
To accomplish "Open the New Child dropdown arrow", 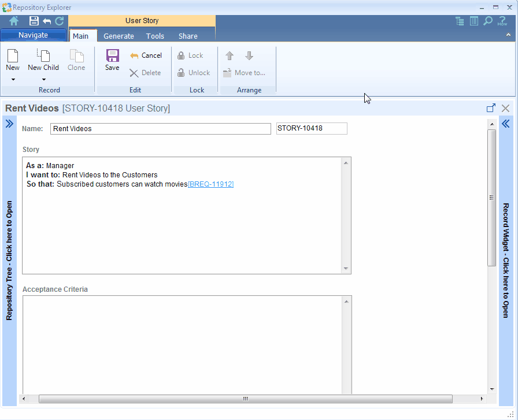I will (43, 79).
